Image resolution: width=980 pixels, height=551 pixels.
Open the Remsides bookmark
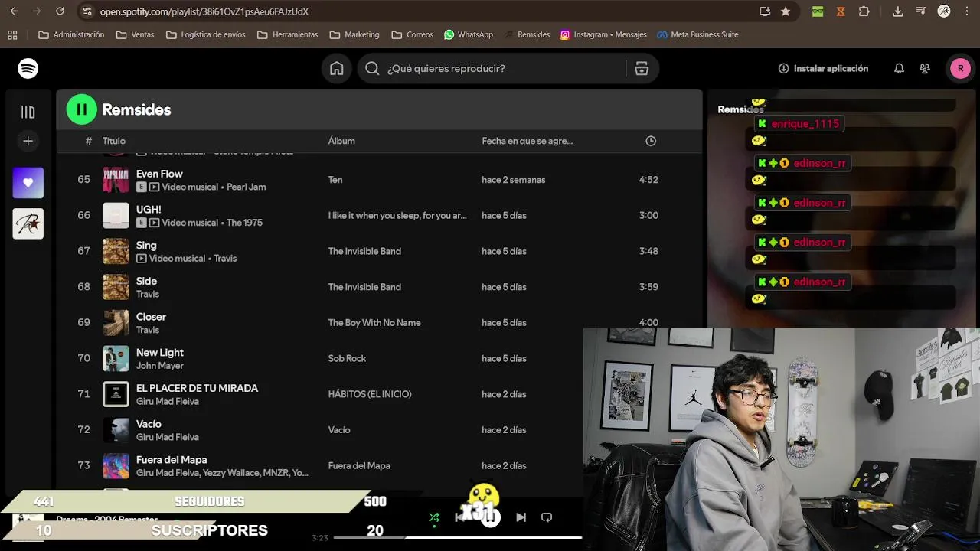(x=527, y=34)
